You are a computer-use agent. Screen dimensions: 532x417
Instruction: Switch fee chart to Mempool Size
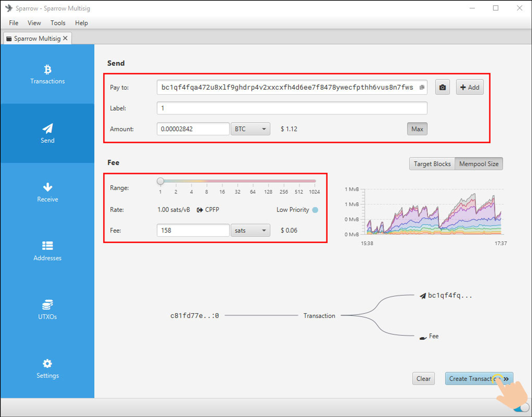[479, 164]
